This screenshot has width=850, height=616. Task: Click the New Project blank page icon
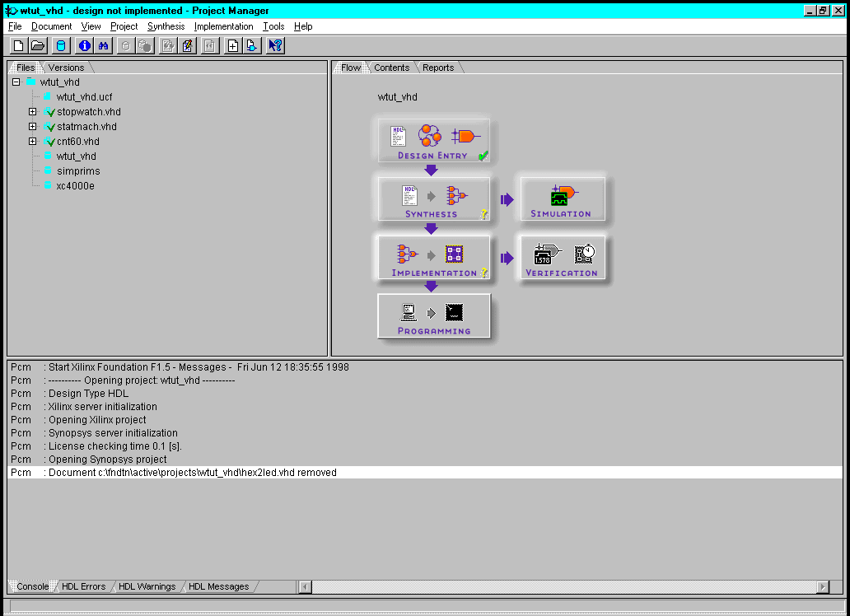pos(18,45)
